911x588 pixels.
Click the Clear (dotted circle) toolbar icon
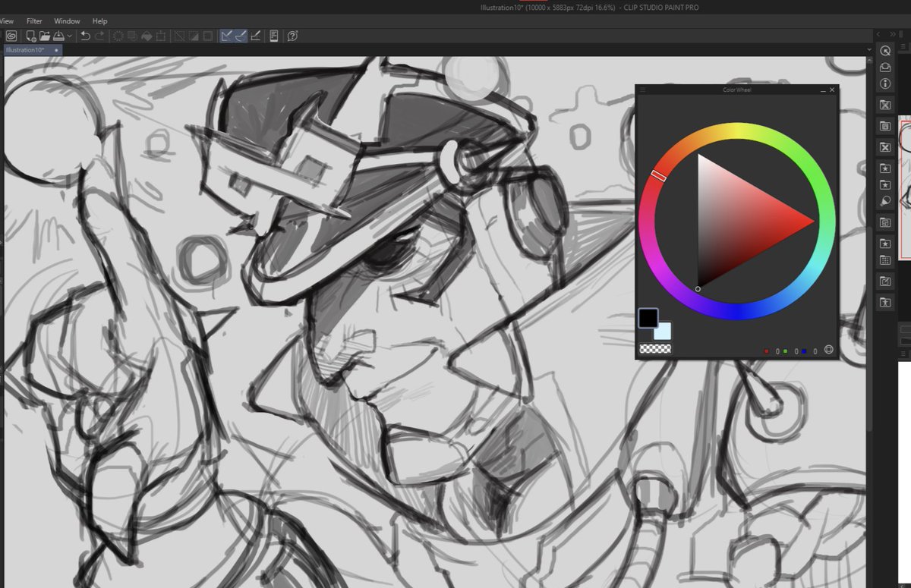click(x=118, y=36)
